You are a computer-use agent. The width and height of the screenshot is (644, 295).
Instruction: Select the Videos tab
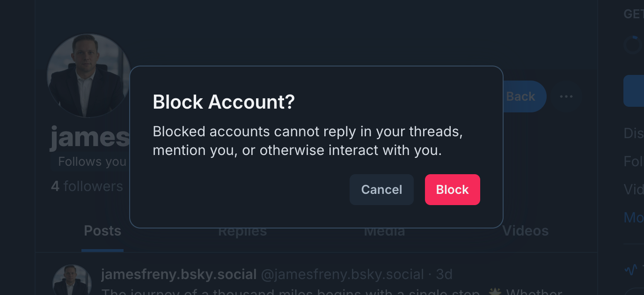(525, 230)
